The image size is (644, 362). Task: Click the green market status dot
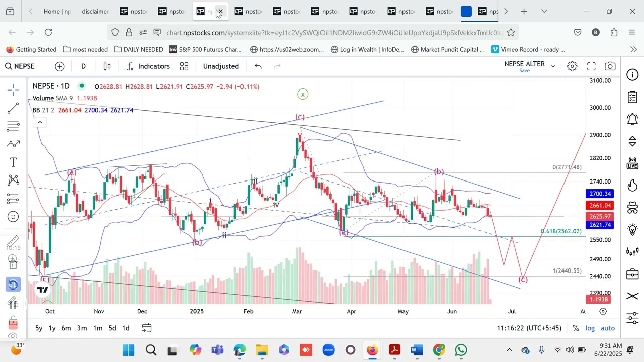tap(82, 86)
